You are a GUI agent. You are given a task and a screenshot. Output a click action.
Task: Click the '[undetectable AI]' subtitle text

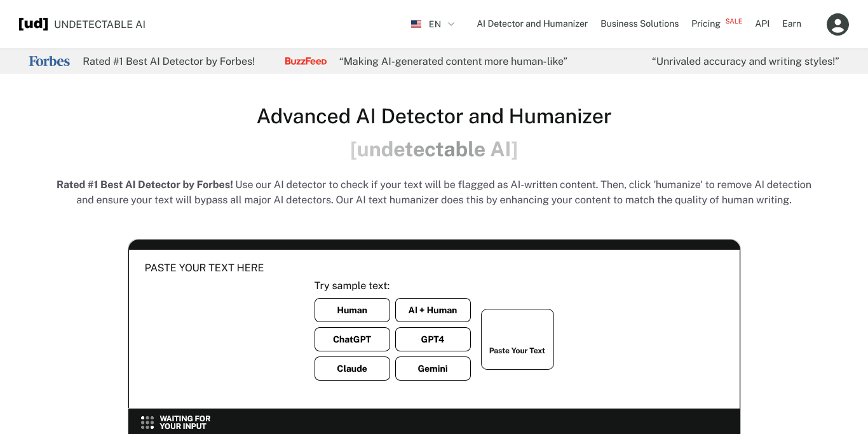(x=434, y=149)
